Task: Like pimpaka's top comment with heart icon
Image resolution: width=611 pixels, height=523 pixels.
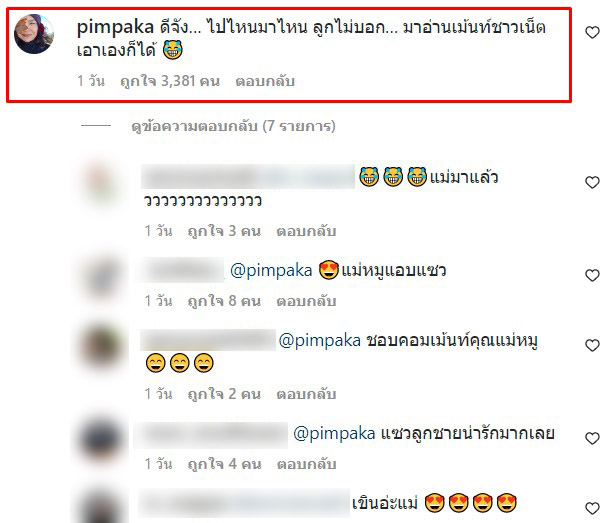Action: 592,32
